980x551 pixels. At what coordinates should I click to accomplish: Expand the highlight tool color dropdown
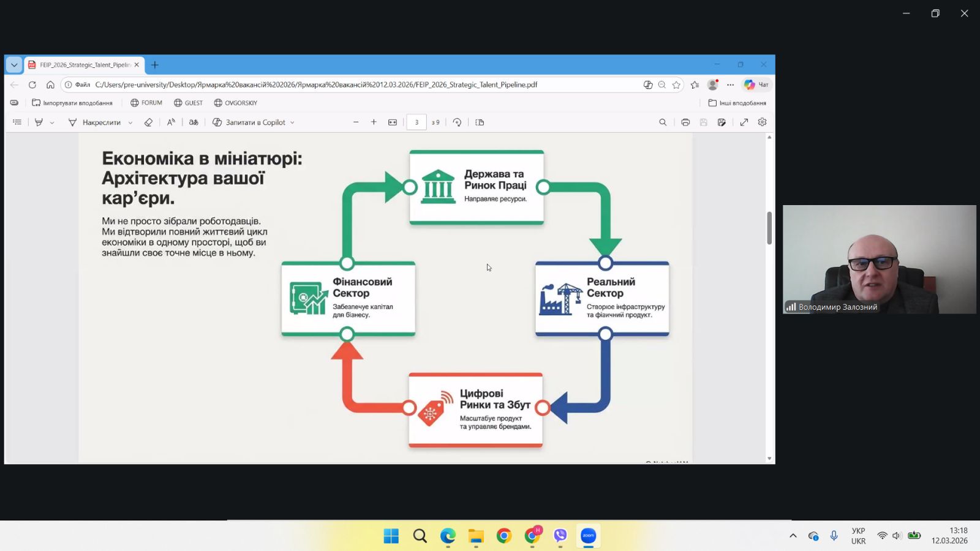tap(52, 123)
